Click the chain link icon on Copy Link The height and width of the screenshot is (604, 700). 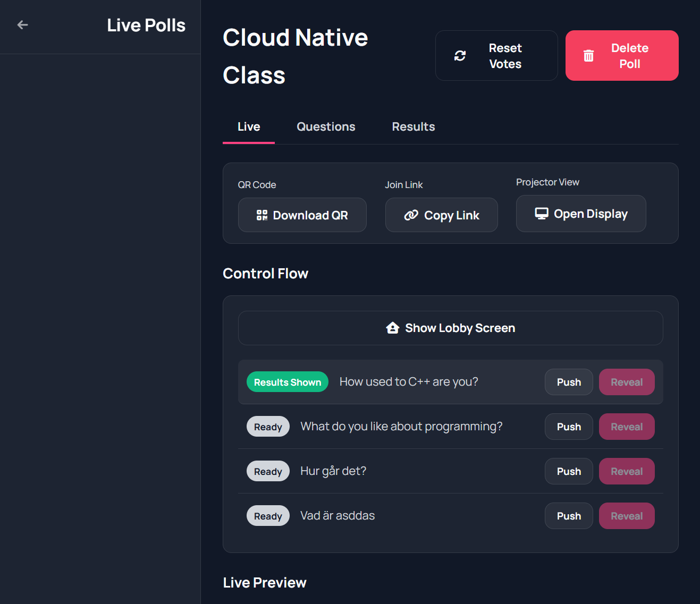coord(411,215)
